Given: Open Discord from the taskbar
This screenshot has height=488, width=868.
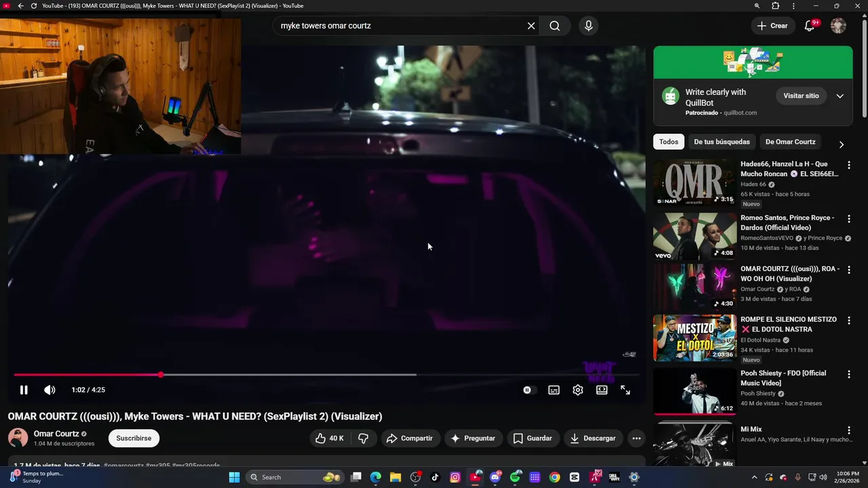Looking at the screenshot, I should point(495,477).
